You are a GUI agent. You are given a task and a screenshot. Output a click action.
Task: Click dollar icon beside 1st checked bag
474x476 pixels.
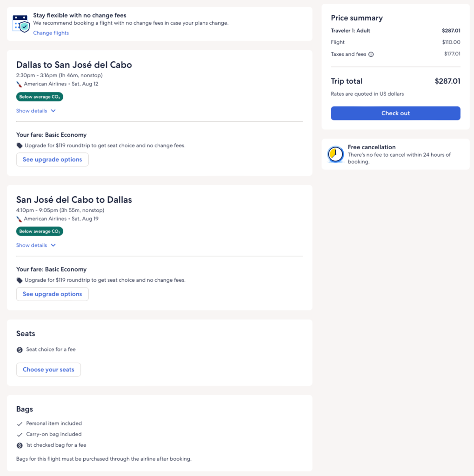20,445
